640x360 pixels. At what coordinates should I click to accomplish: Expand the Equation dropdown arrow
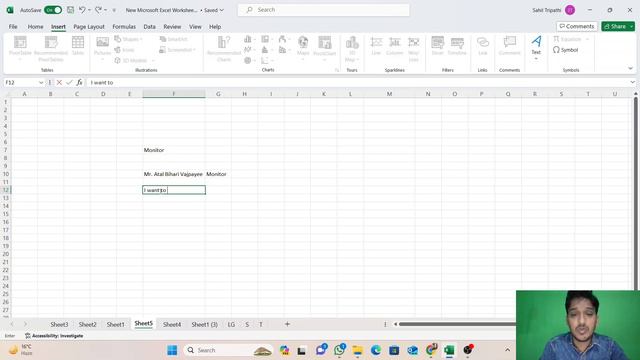pos(587,39)
